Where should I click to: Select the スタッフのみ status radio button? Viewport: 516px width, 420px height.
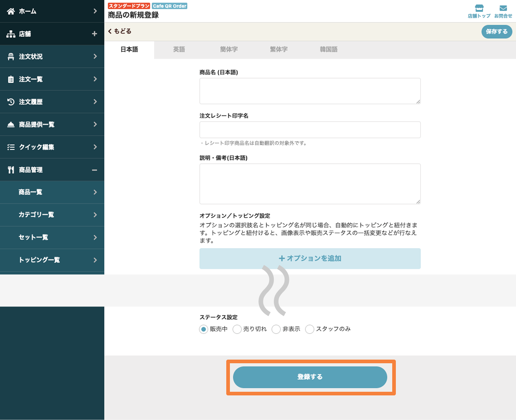pyautogui.click(x=310, y=329)
